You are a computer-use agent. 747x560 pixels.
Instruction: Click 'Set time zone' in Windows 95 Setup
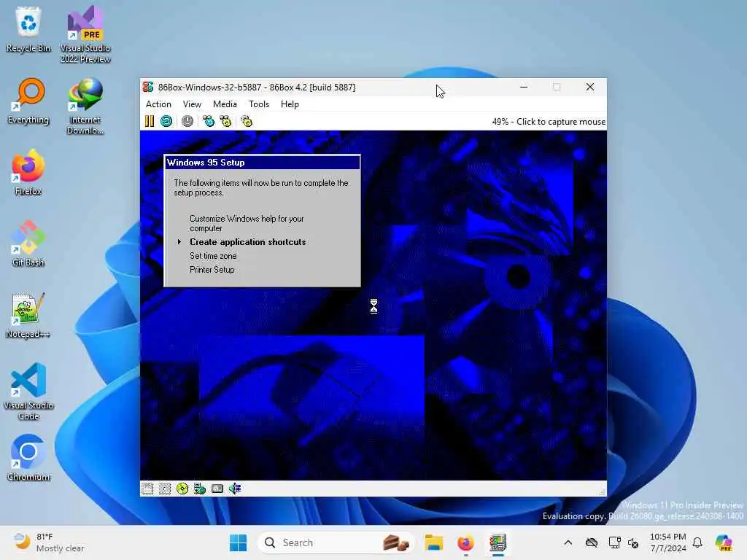(213, 256)
